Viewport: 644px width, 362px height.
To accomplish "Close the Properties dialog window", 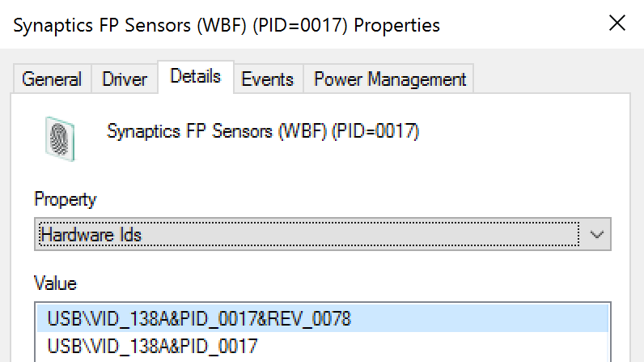I will 616,24.
